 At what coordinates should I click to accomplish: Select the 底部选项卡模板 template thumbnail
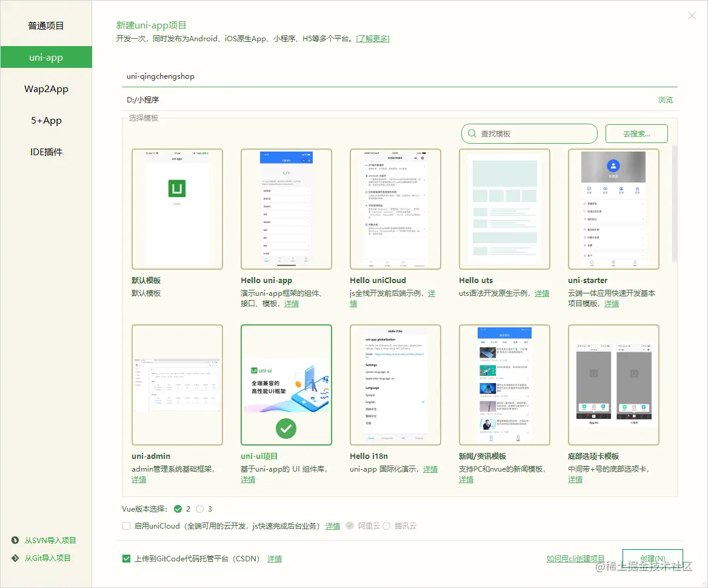point(613,385)
